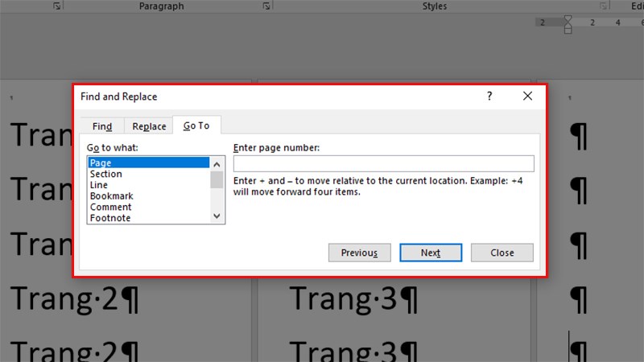Viewport: 644px width, 362px height.
Task: Focus the Enter page number field
Action: pos(384,163)
